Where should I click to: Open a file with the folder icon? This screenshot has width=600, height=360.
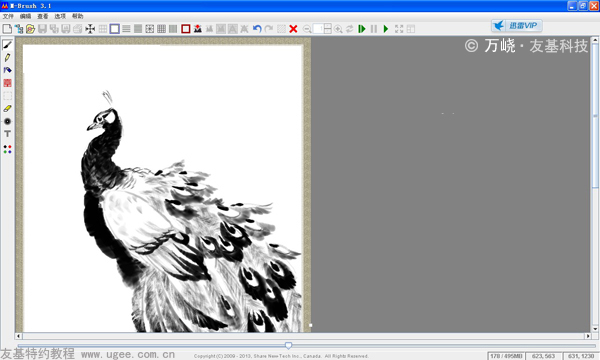tap(31, 29)
